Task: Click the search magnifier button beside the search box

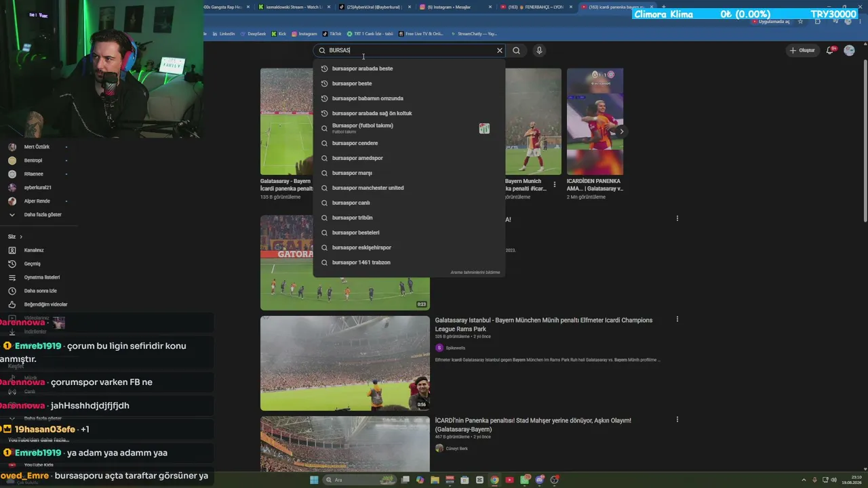Action: pos(516,50)
